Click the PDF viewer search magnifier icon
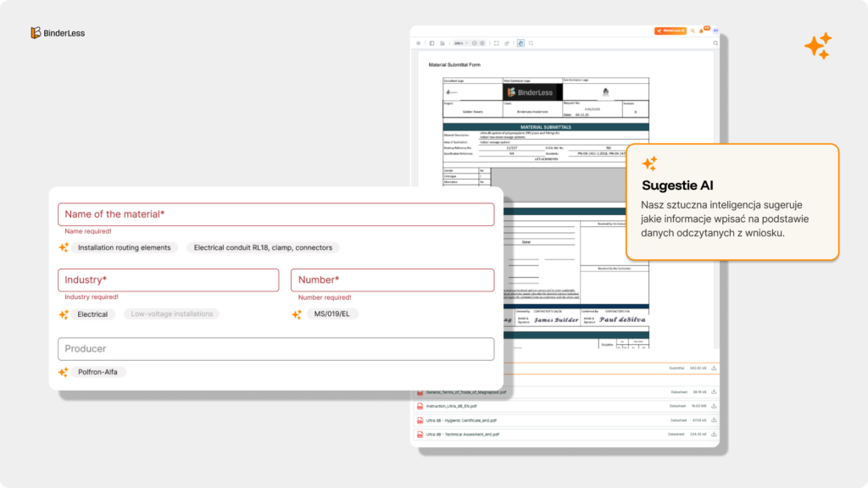Screen dimensions: 868x488 click(x=715, y=43)
